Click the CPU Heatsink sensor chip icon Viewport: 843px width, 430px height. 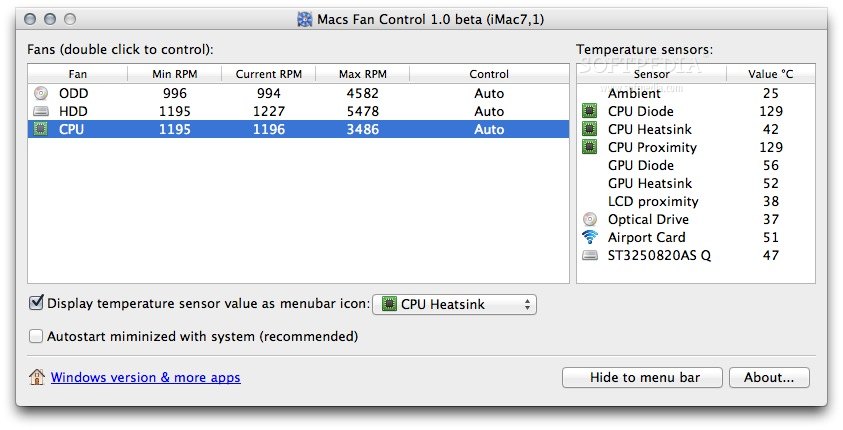pos(590,129)
